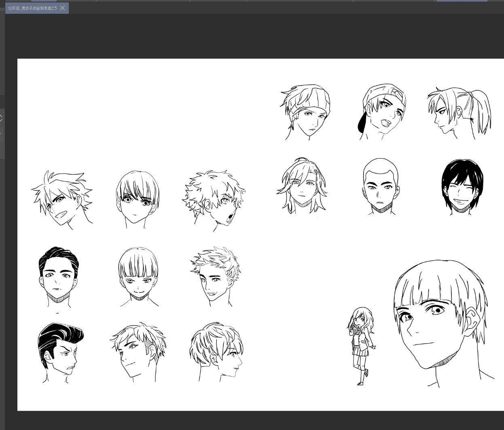
Task: Click the collapse chevron on the left panel edge
Action: pos(1,119)
